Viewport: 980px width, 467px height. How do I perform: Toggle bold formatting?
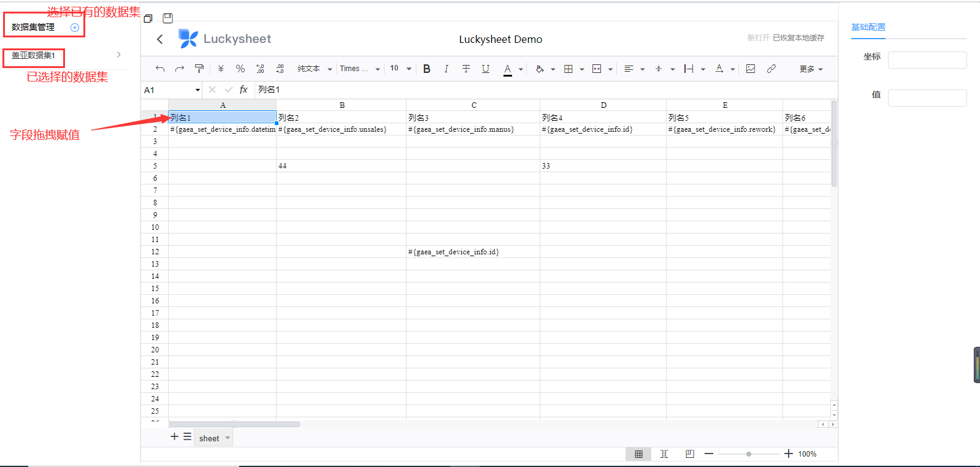tap(427, 69)
